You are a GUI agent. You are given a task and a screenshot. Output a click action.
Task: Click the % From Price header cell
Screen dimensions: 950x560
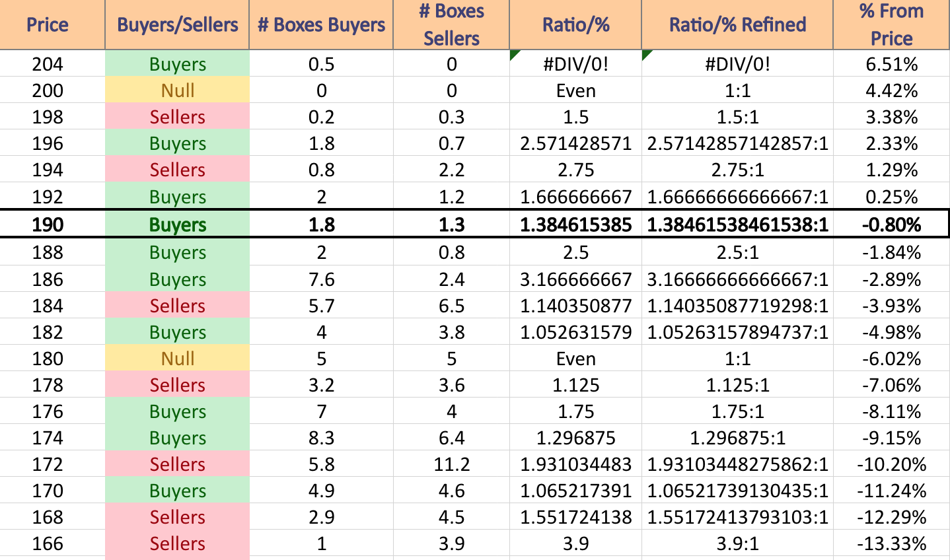tap(891, 24)
